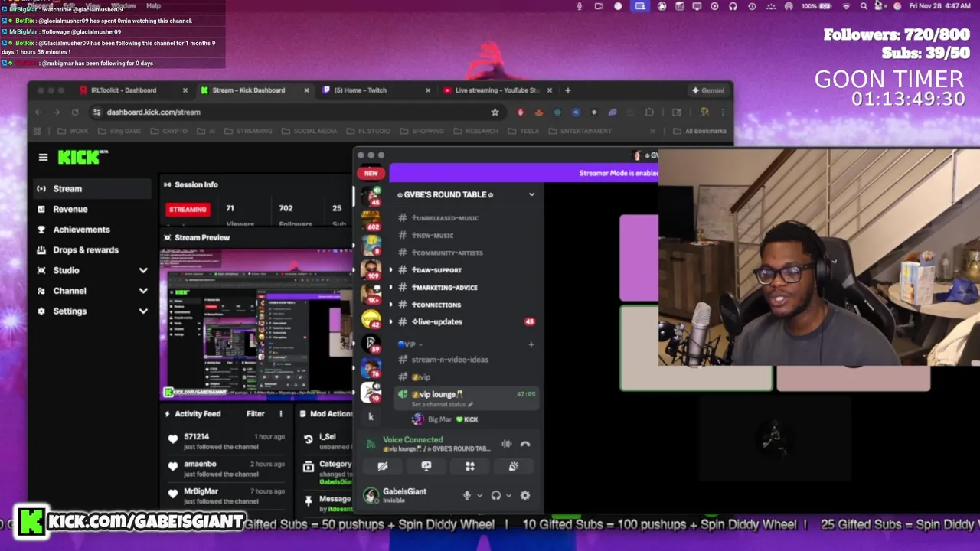Open the Chrome extensions puzzle icon

pyautogui.click(x=649, y=112)
